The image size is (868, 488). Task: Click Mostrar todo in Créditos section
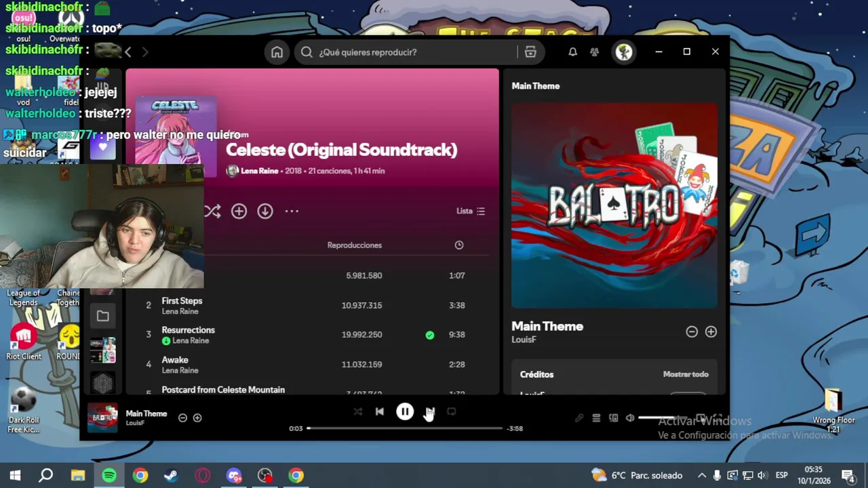(686, 374)
